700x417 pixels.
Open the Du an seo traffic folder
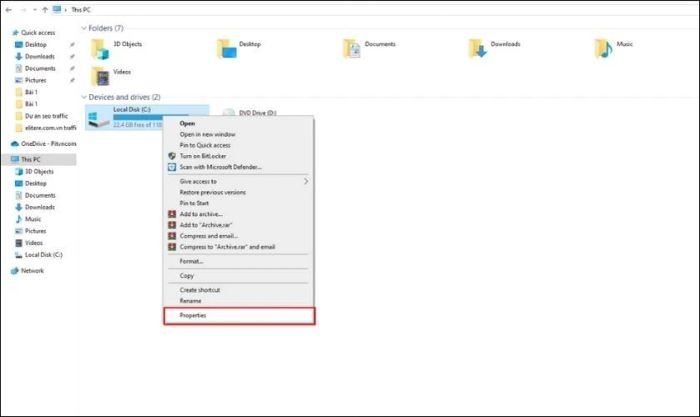(46, 116)
